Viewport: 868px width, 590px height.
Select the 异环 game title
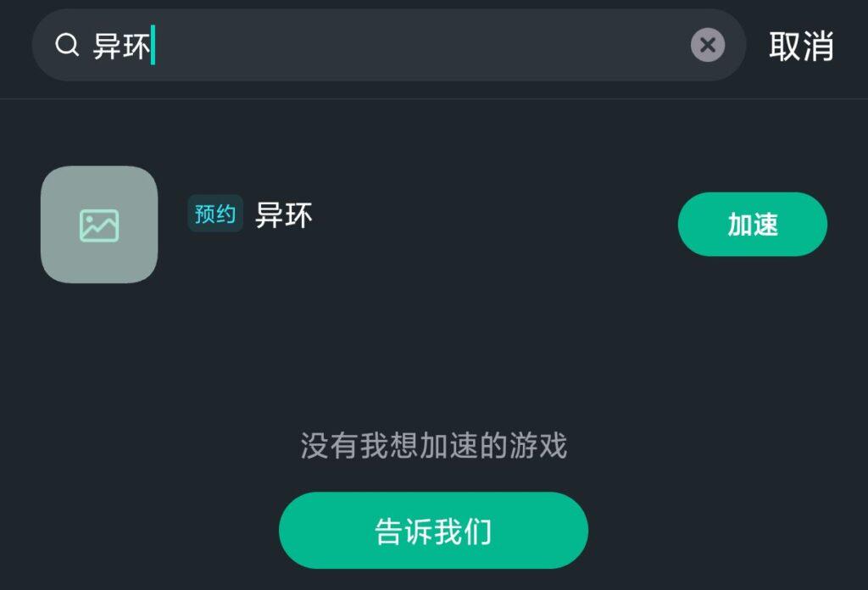(x=283, y=214)
